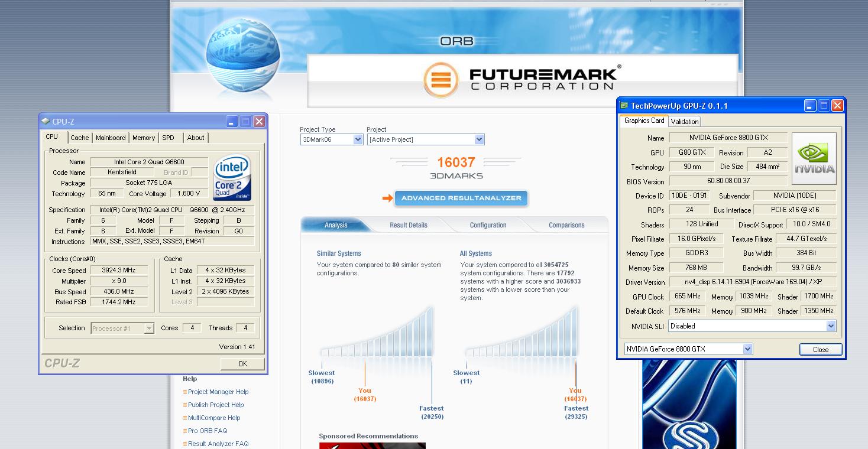868x449 pixels.
Task: Open the Result Analyzer FAQ link
Action: point(218,444)
